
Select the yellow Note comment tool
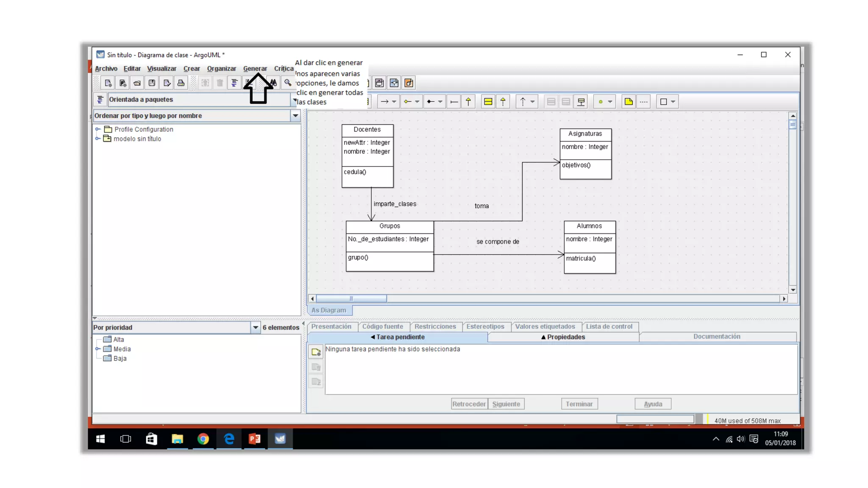pyautogui.click(x=629, y=102)
